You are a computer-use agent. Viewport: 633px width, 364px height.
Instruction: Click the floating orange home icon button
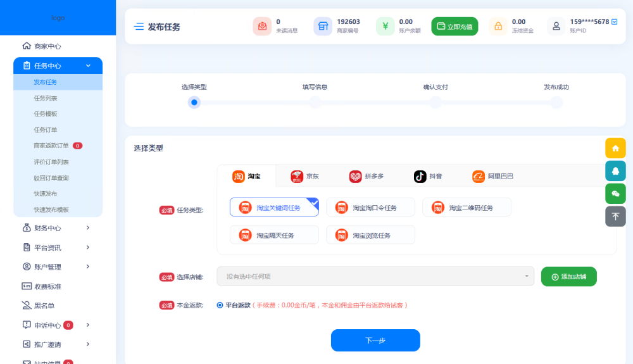[615, 148]
